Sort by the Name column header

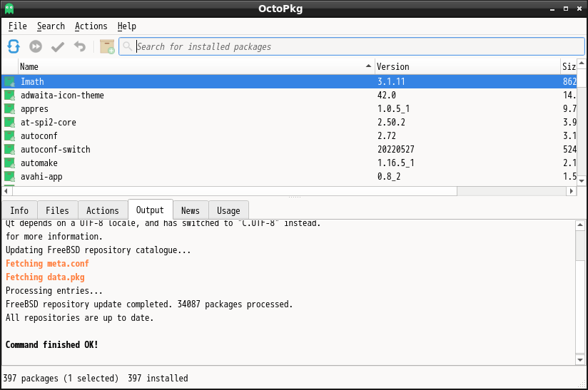[196, 67]
